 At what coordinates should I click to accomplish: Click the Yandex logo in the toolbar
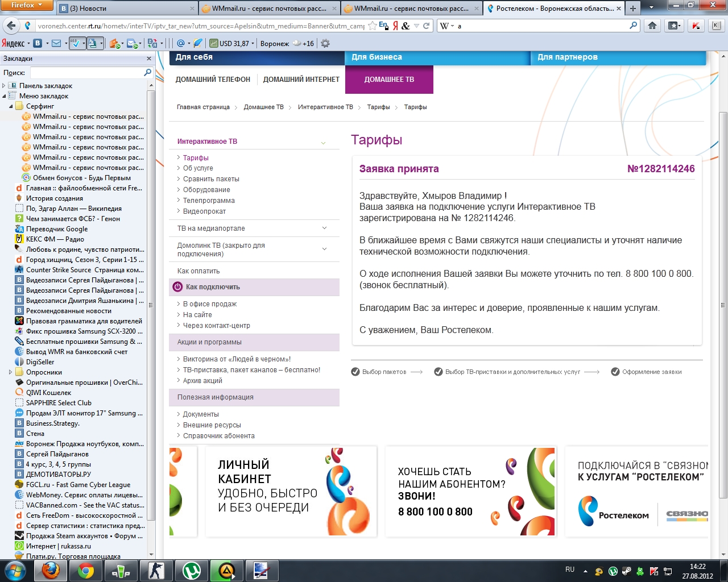13,43
